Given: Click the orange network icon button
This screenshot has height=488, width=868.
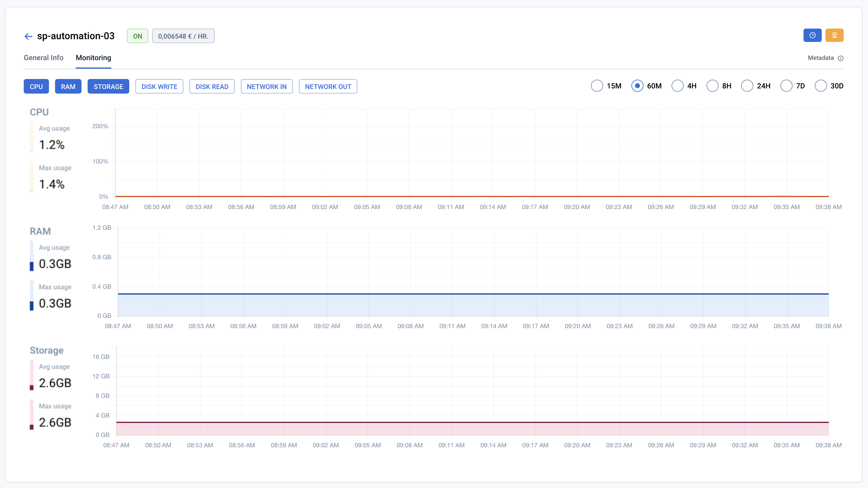Looking at the screenshot, I should point(834,35).
